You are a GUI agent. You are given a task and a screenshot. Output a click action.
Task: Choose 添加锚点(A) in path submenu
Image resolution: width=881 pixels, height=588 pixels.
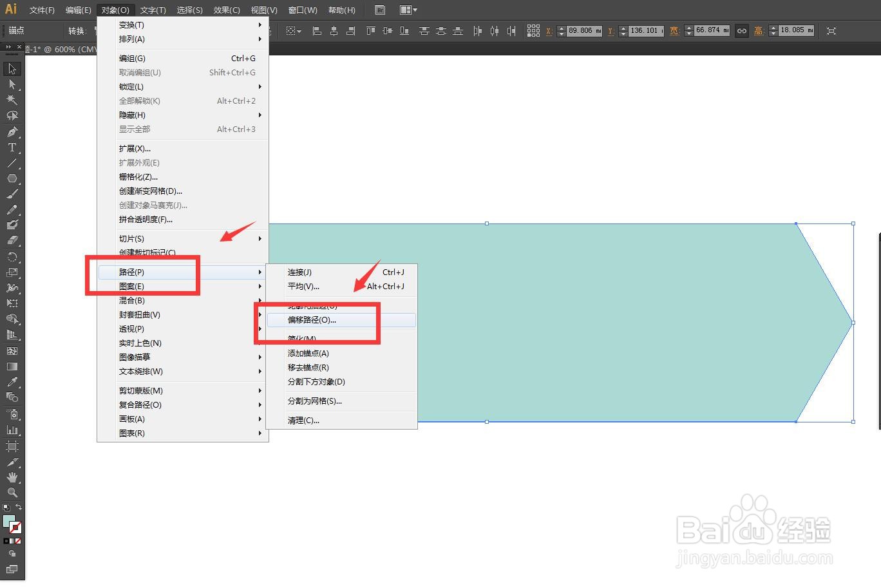click(342, 354)
